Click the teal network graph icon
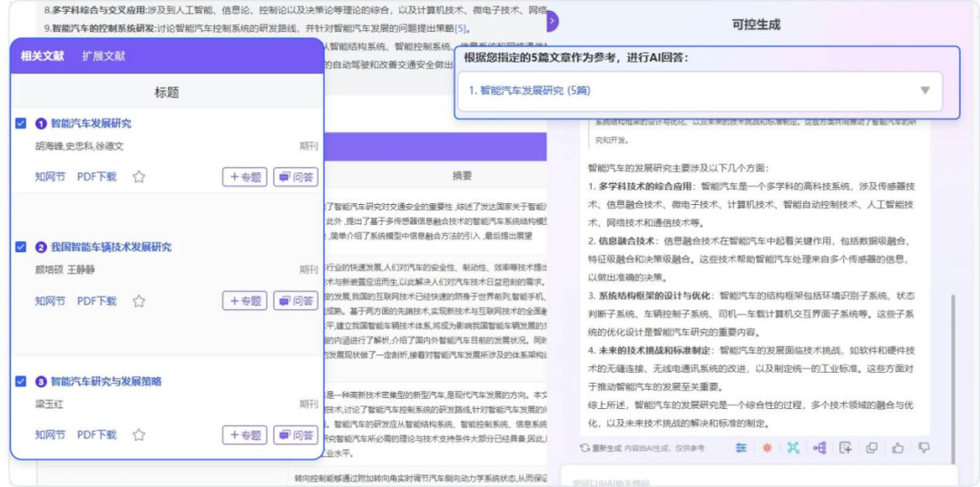 coord(793,447)
